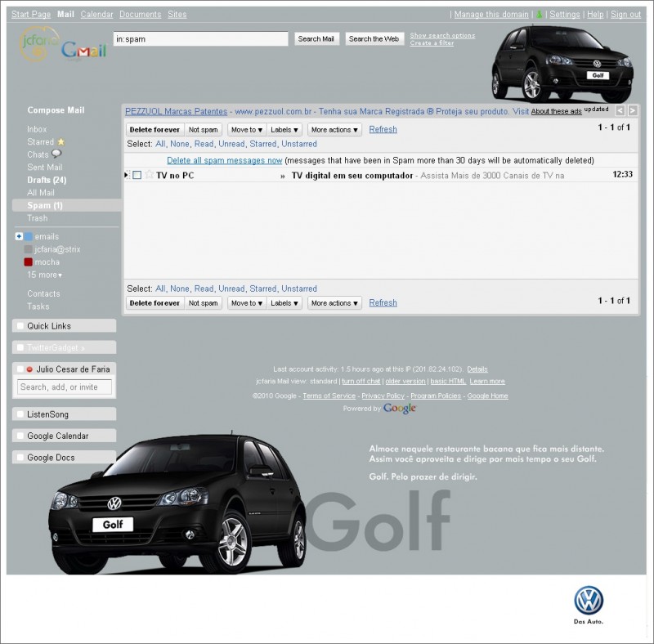Viewport: 654px width, 644px height.
Task: Click the Gmail logo
Action: click(x=83, y=51)
